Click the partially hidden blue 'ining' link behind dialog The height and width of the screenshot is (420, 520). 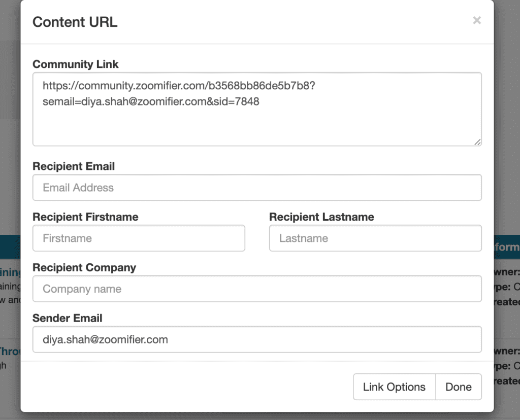point(10,272)
